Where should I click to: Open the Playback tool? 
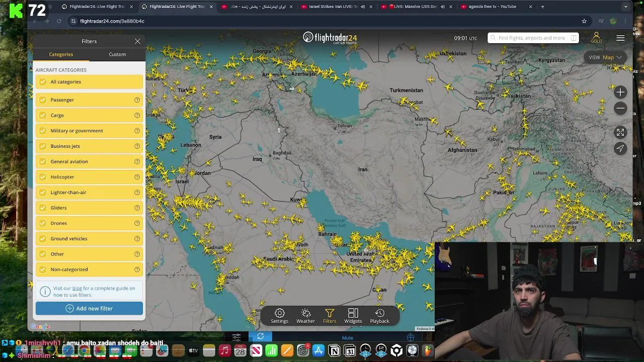(x=379, y=316)
